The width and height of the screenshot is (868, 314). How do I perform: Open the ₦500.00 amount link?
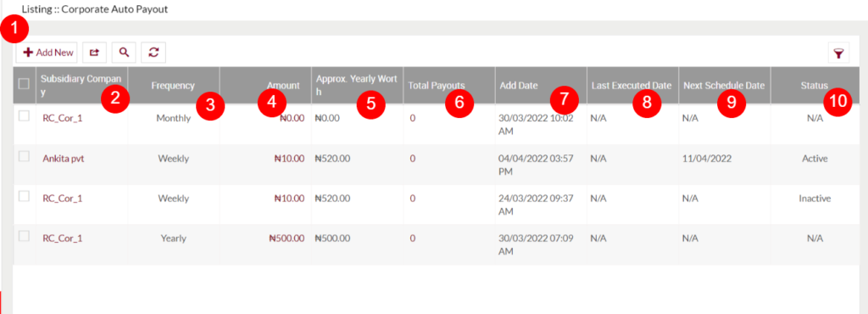click(x=287, y=238)
